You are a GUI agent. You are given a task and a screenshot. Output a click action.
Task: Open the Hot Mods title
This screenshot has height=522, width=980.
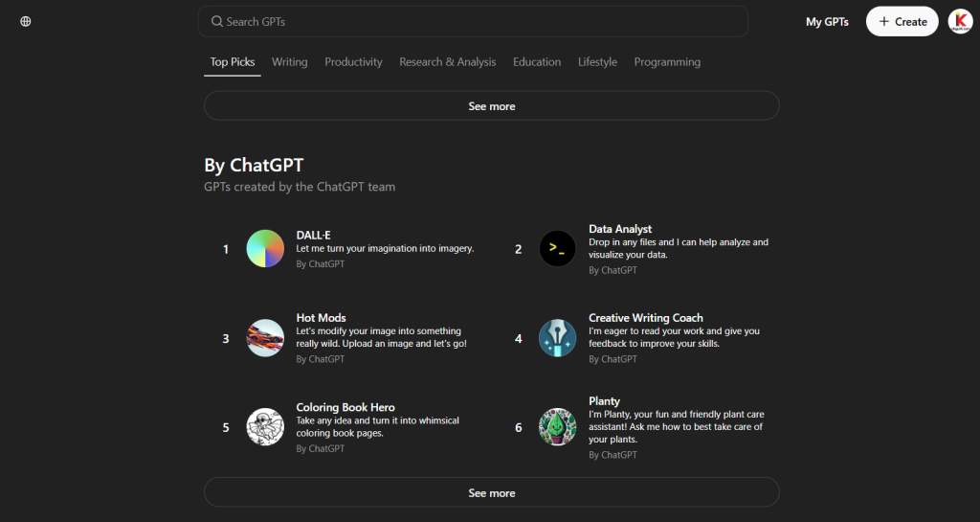pyautogui.click(x=321, y=318)
